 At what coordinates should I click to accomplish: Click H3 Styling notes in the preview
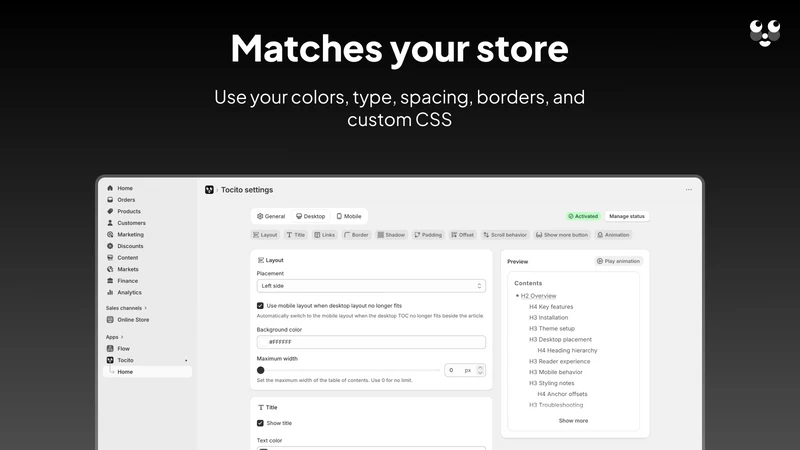coord(552,383)
